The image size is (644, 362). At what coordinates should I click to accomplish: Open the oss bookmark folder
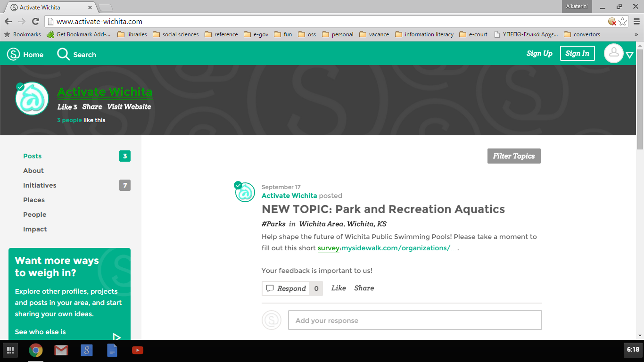(307, 34)
